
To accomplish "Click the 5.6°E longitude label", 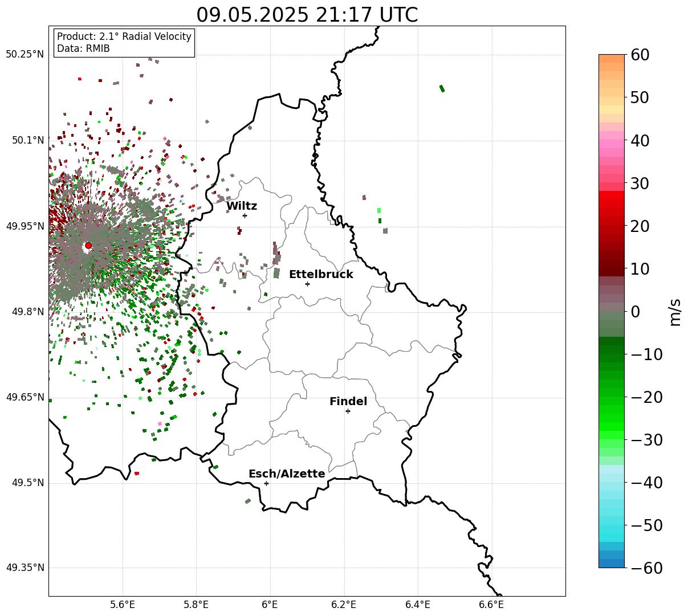I will pyautogui.click(x=123, y=605).
